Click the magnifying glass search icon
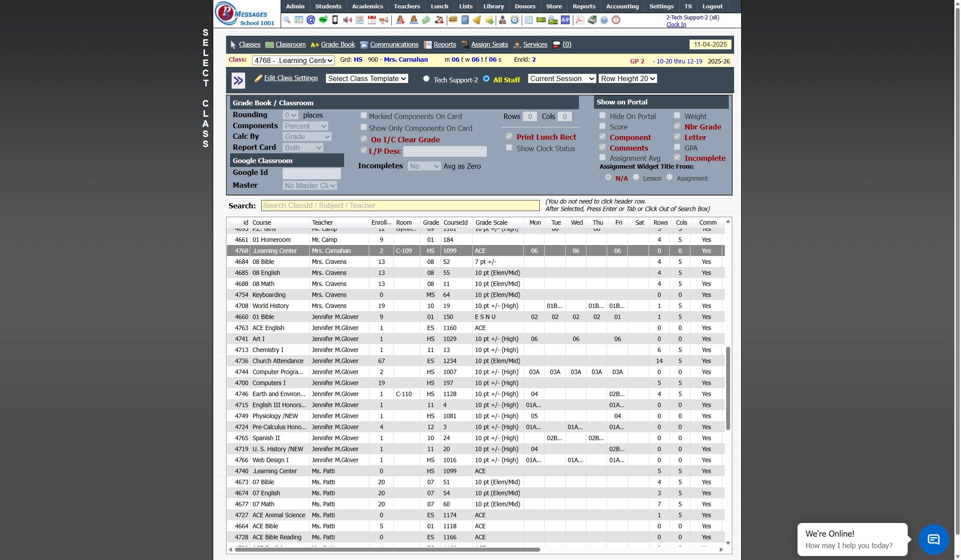The image size is (961, 560). coord(287,20)
